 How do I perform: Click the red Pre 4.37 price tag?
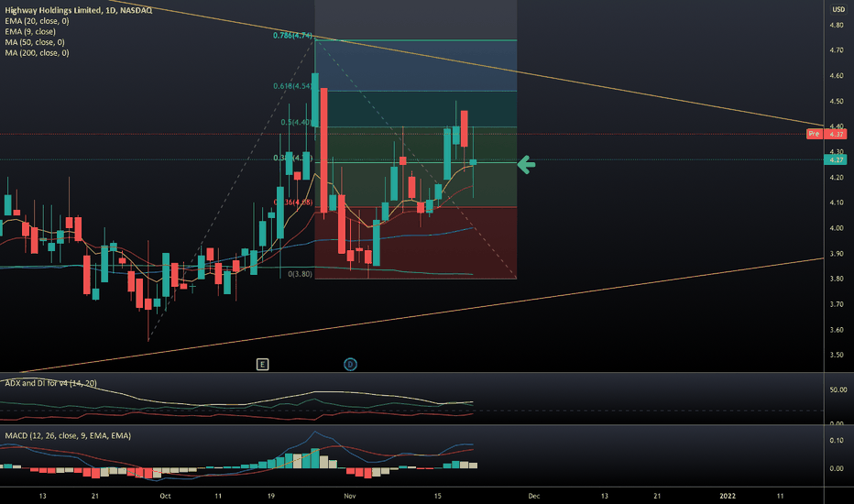coord(827,134)
